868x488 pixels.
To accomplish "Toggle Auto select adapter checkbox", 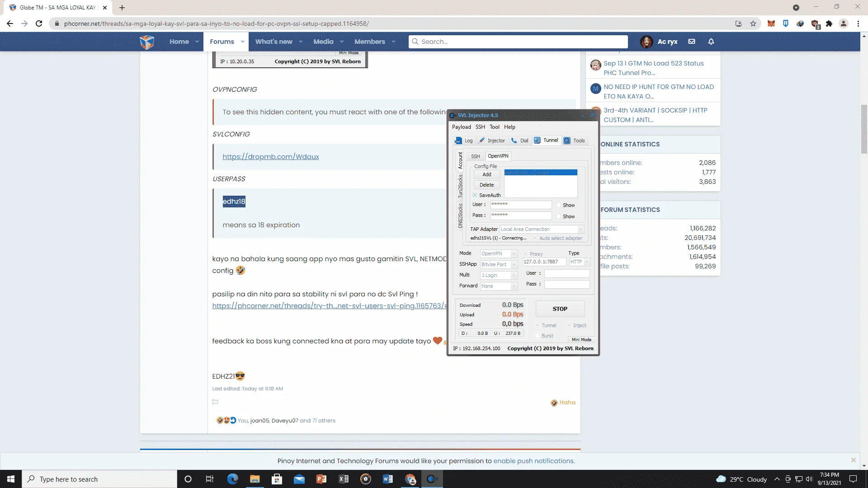I will pos(535,238).
